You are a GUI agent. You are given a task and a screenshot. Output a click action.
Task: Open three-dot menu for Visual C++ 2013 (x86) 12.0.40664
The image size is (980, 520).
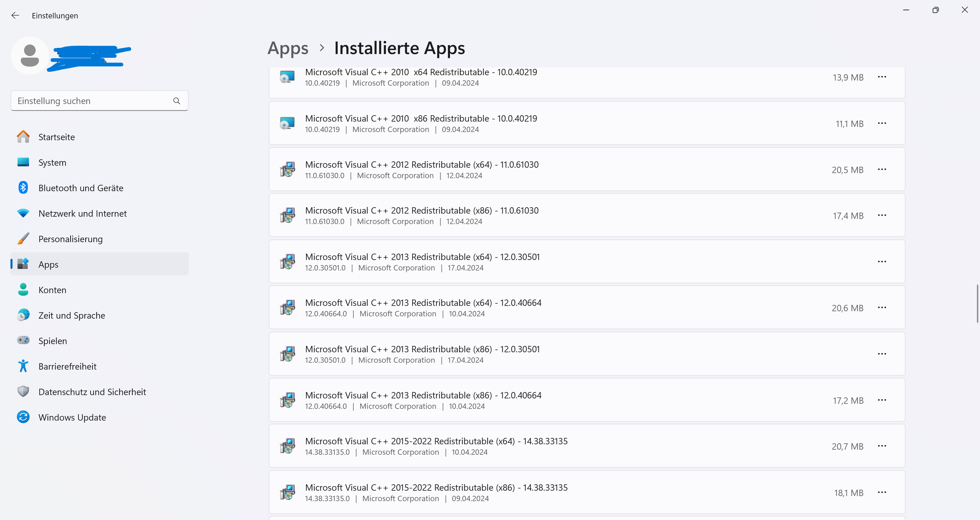(x=882, y=400)
